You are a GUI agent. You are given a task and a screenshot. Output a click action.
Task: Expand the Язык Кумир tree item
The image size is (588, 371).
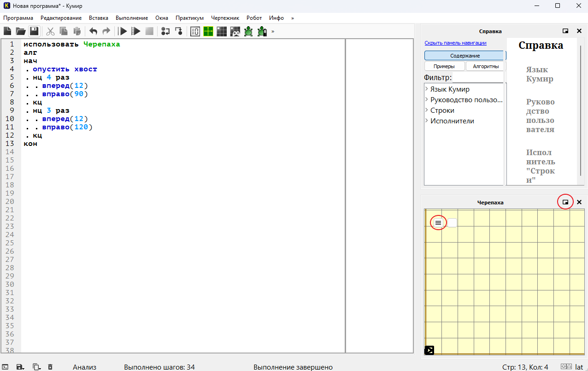(x=427, y=89)
